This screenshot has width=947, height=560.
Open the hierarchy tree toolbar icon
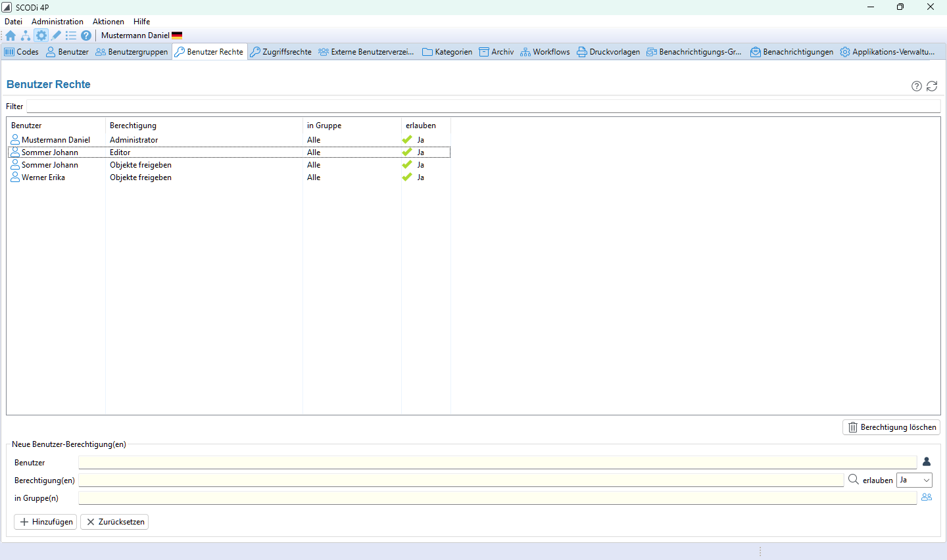26,35
